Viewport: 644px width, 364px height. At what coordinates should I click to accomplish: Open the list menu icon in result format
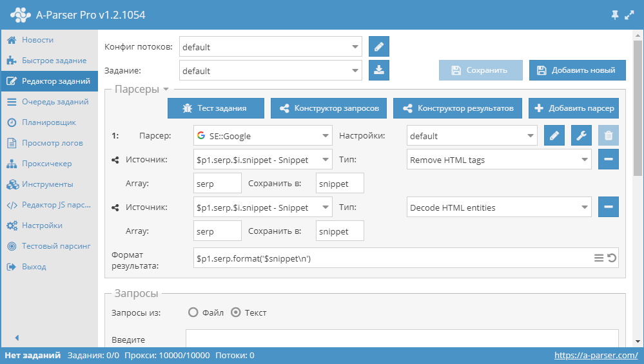[x=599, y=258]
